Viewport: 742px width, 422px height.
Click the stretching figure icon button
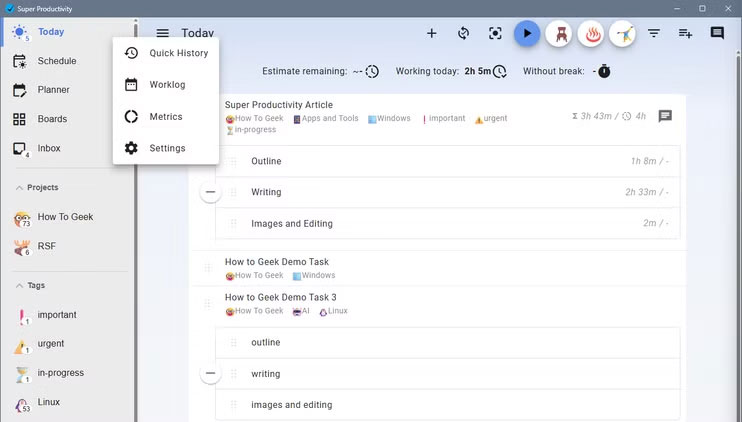coord(624,34)
